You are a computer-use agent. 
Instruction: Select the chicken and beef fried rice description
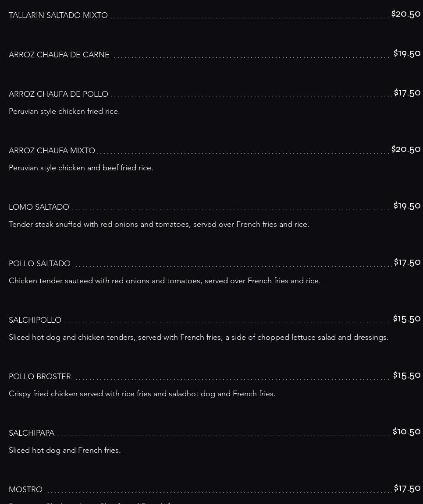81,168
